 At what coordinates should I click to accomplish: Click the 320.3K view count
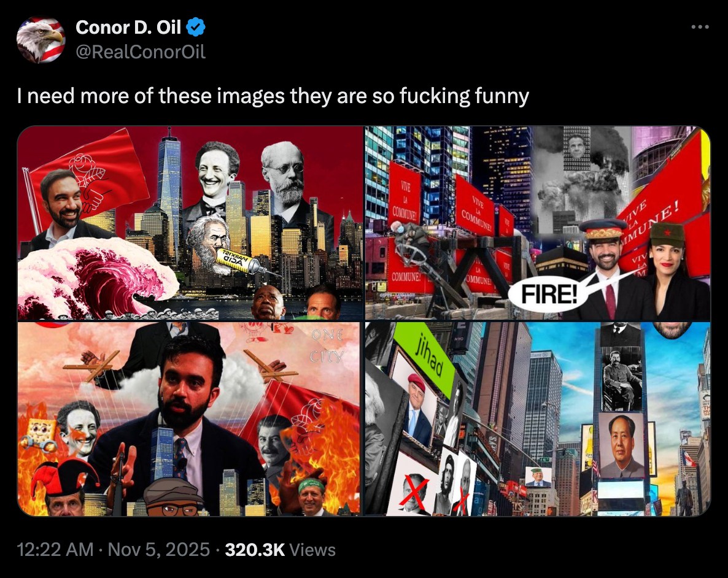[x=254, y=550]
